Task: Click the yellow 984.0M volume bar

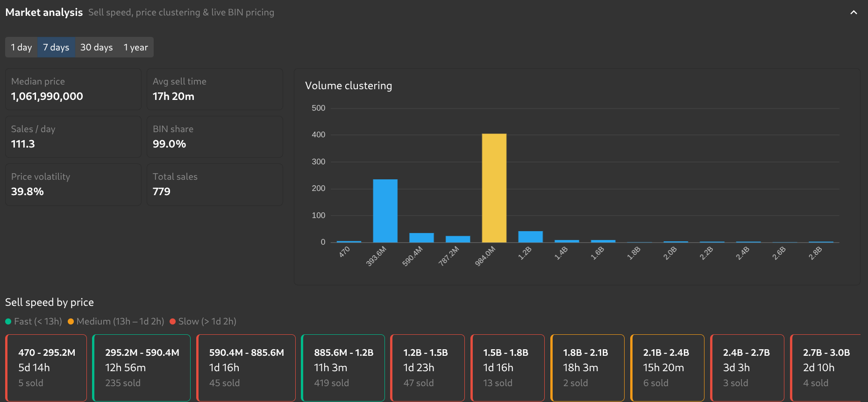Action: point(494,188)
